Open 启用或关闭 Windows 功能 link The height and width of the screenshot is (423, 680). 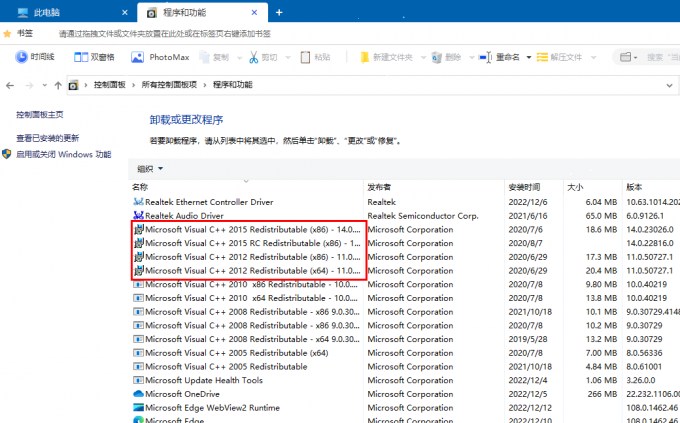[x=64, y=154]
